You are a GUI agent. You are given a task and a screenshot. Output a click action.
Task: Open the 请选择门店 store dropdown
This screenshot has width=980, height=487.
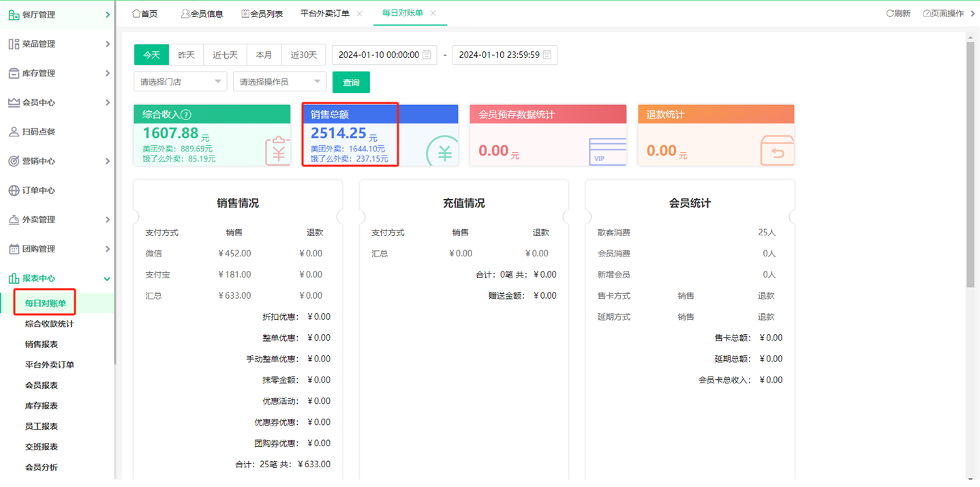[x=180, y=81]
